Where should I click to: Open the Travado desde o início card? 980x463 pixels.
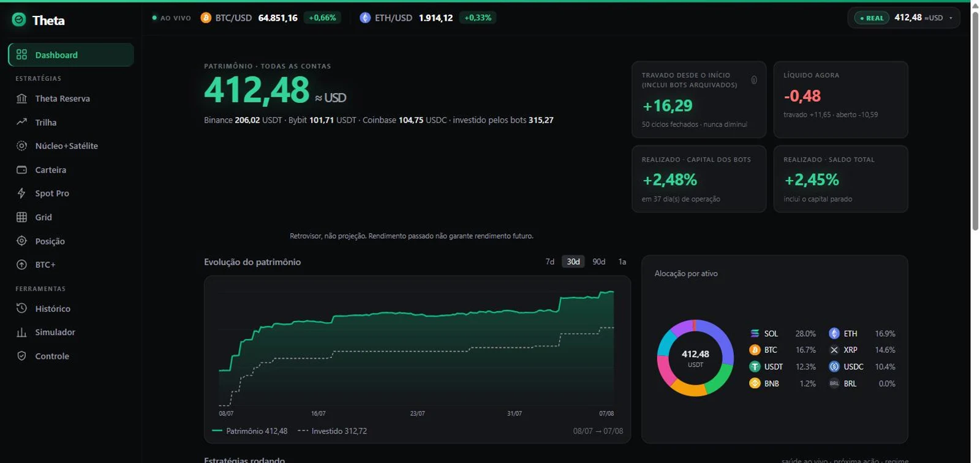coord(699,99)
